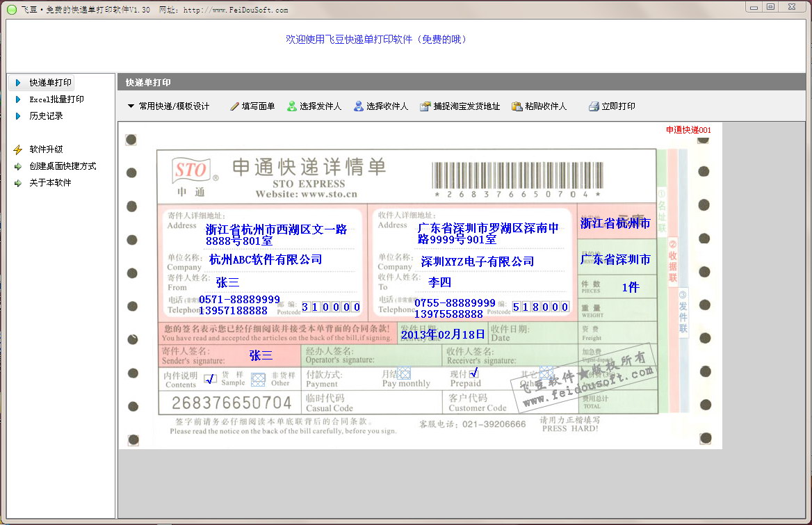Click the blue person 选择收件人 icon
Screen dimensions: 812x525
point(358,106)
